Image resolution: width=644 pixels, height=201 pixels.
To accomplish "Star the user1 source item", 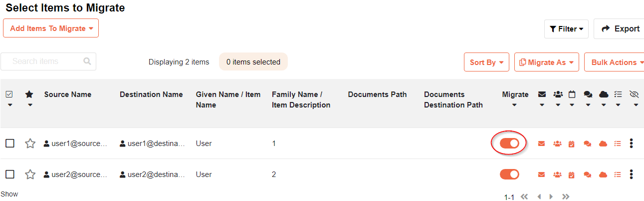I will click(30, 143).
